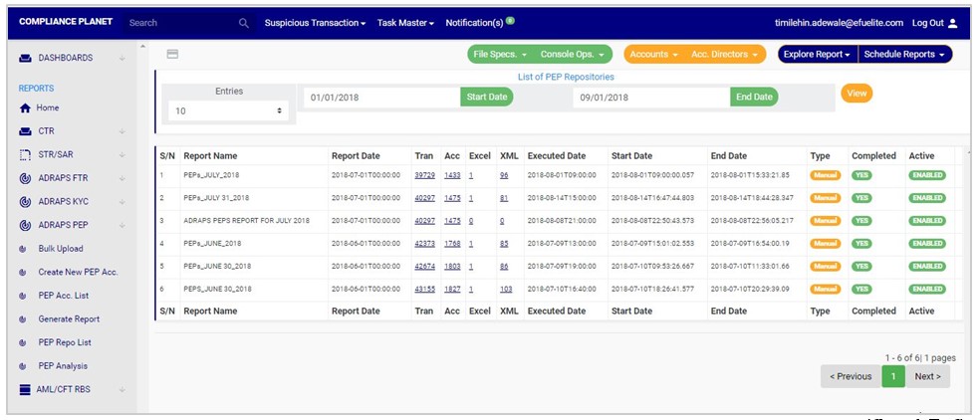Click the orange View button
The height and width of the screenshot is (420, 980).
tap(856, 93)
